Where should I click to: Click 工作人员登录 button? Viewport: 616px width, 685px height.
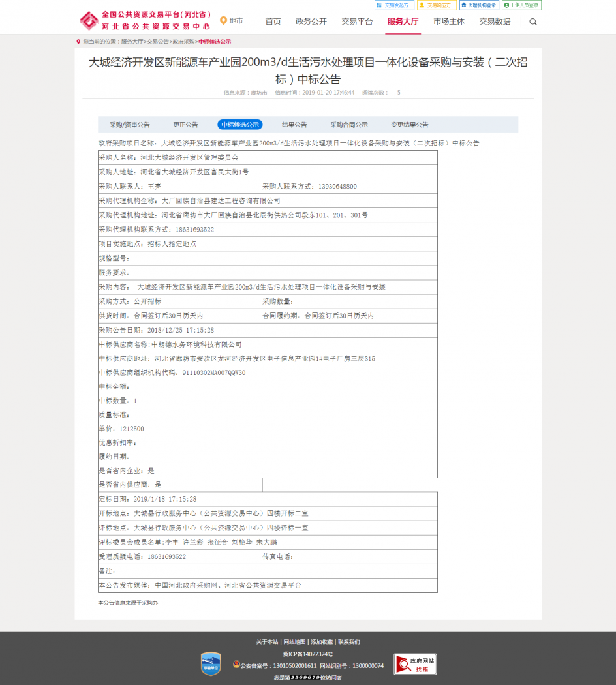[x=521, y=5]
